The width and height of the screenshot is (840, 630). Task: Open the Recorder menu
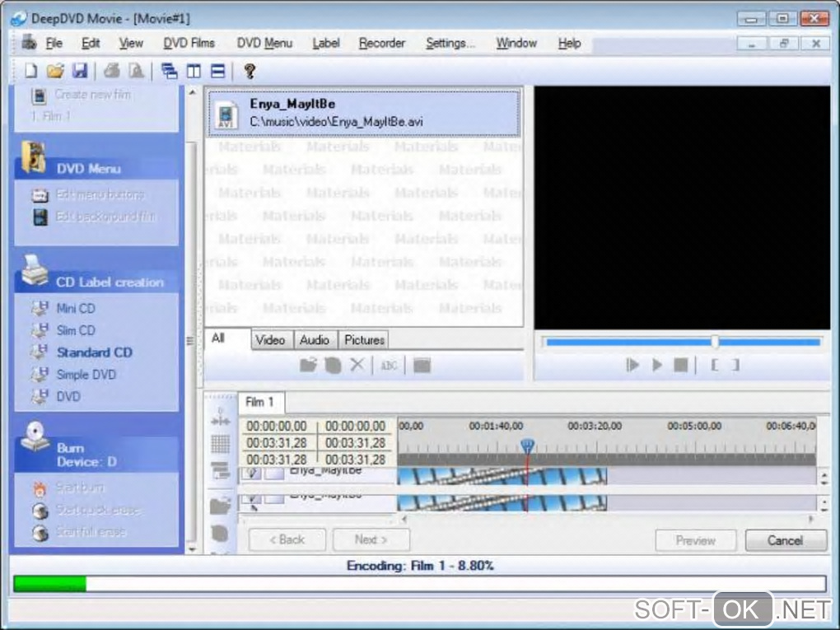[x=382, y=43]
